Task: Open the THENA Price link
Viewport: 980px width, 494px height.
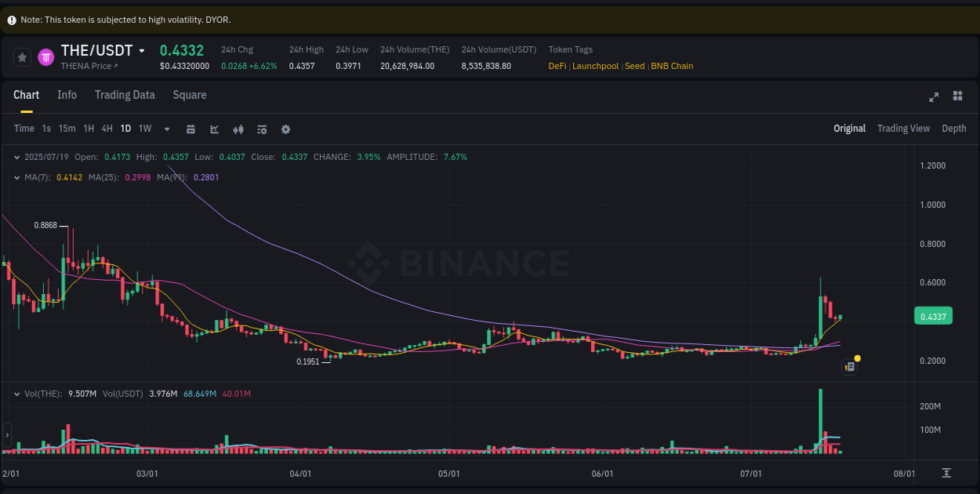Action: (x=89, y=66)
